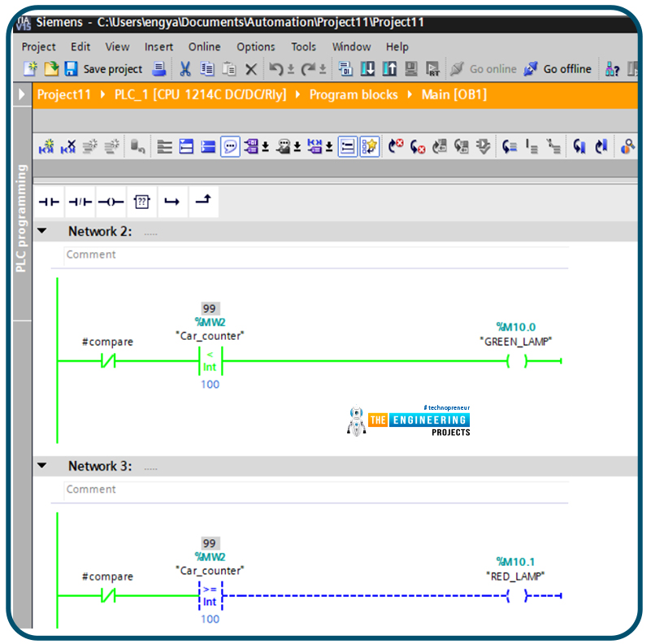651x644 pixels.
Task: Click the Start simulation icon
Action: 411,68
